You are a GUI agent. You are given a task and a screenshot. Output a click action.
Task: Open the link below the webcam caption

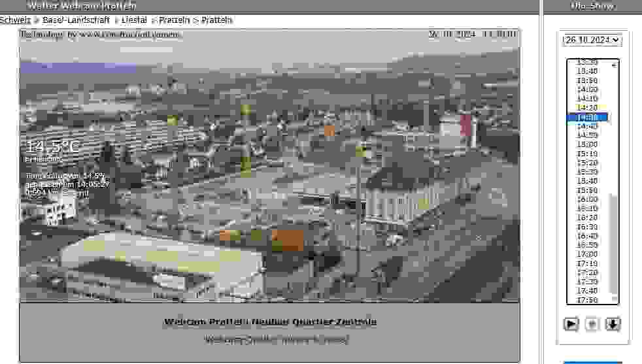[276, 340]
